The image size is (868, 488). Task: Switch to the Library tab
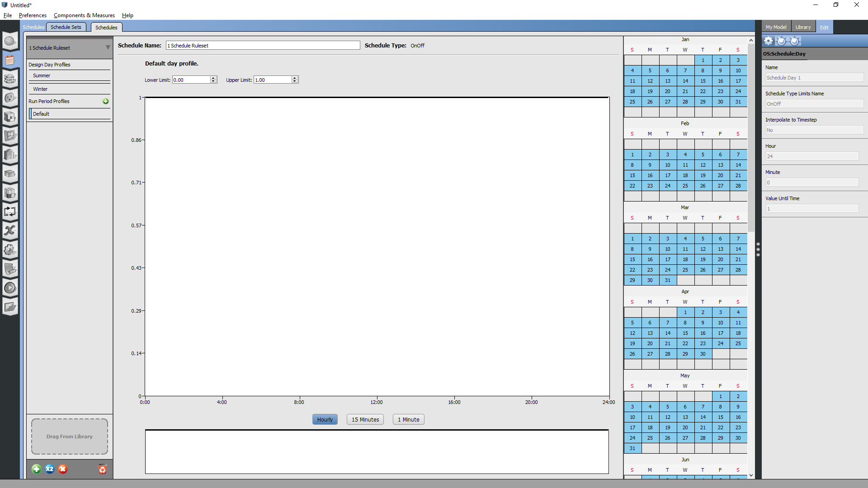point(803,26)
